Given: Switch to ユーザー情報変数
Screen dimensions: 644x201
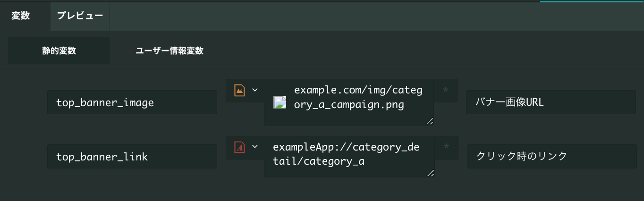Looking at the screenshot, I should (169, 50).
